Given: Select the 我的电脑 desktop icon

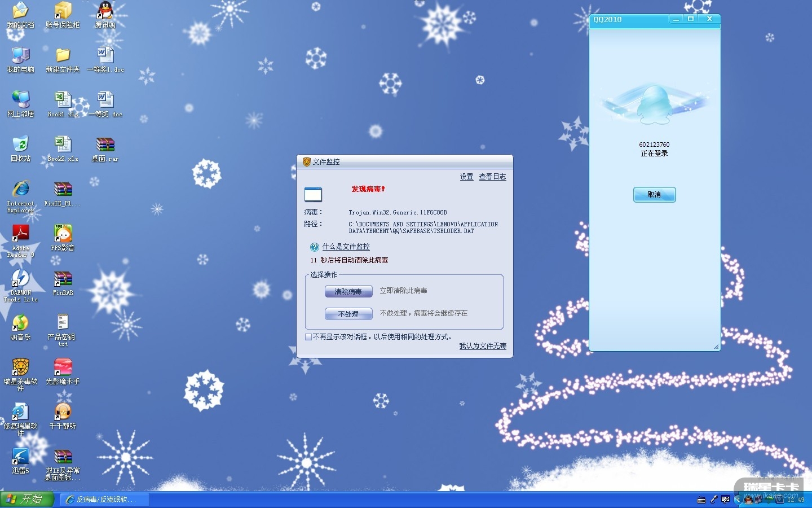Looking at the screenshot, I should [x=20, y=60].
